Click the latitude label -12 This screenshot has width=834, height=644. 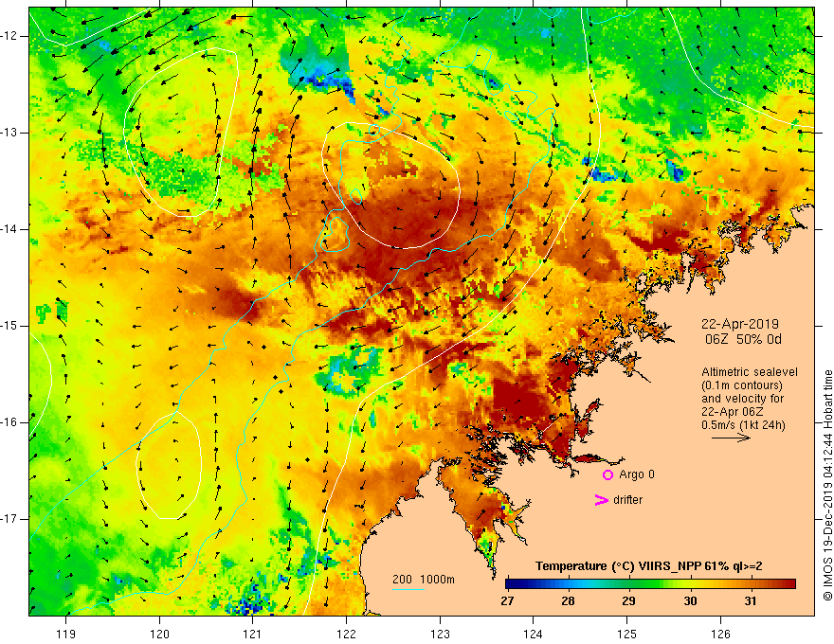(10, 36)
